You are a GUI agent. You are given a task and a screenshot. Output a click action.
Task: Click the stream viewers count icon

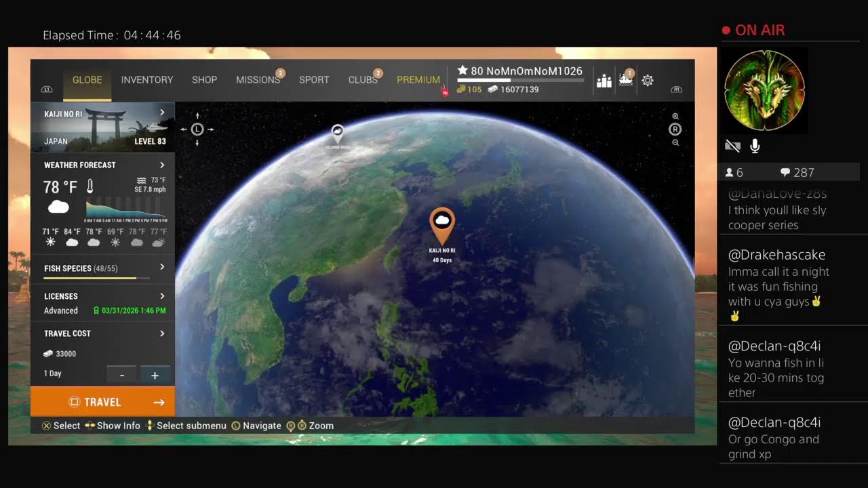730,173
